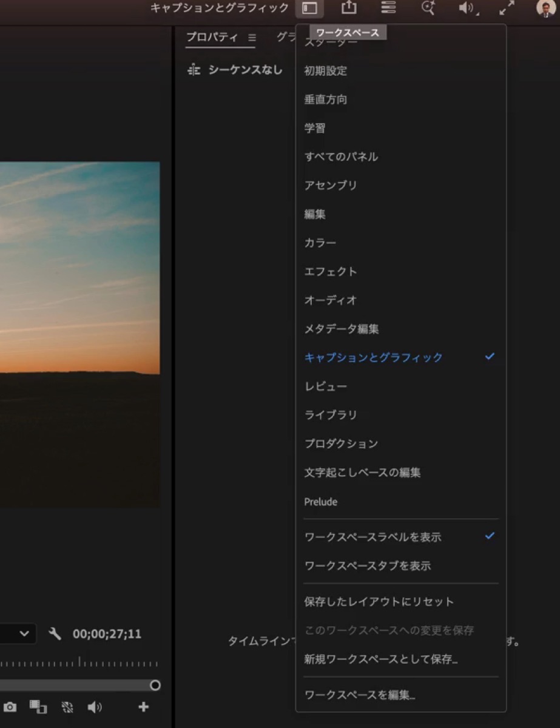Click the 00;00;27;11 timecode
This screenshot has height=728, width=560.
(107, 634)
